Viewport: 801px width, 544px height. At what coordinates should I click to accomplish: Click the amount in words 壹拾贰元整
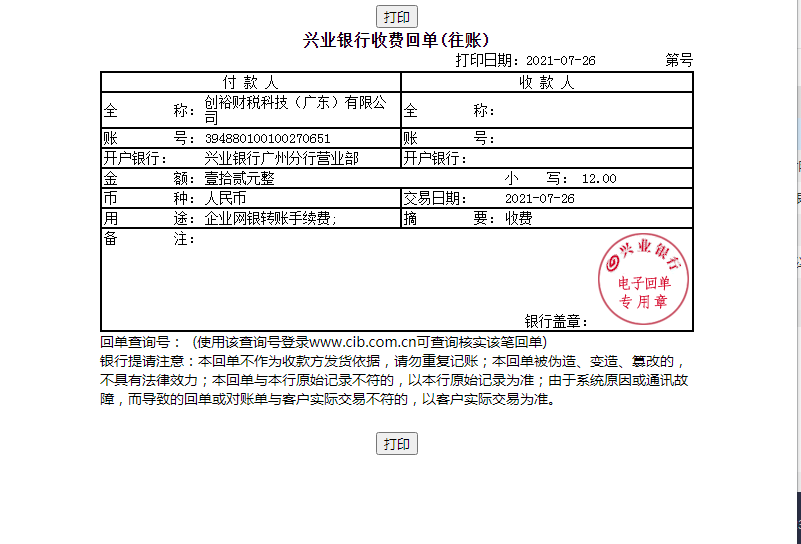coord(239,178)
